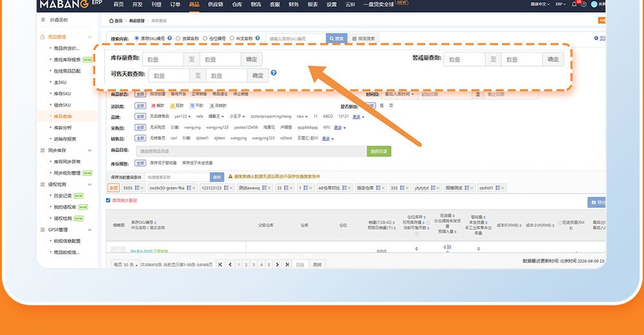
Task: Click the blue 搜索 search button
Action: (336, 39)
